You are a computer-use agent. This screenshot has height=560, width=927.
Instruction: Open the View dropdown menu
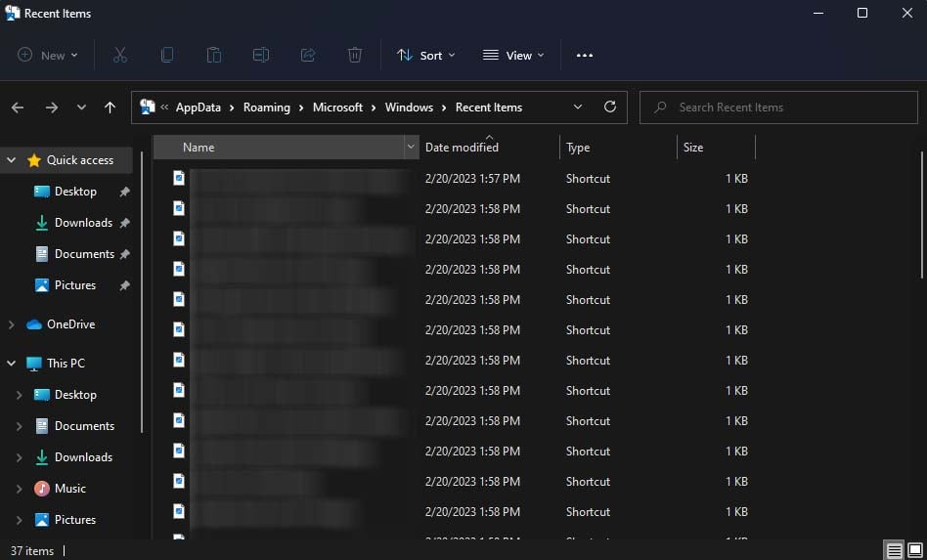pyautogui.click(x=513, y=56)
